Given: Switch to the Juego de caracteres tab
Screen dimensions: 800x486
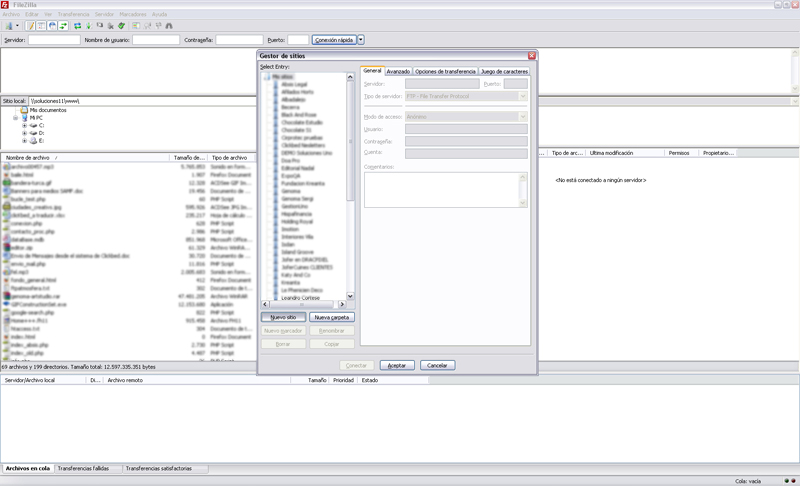Looking at the screenshot, I should [x=504, y=71].
